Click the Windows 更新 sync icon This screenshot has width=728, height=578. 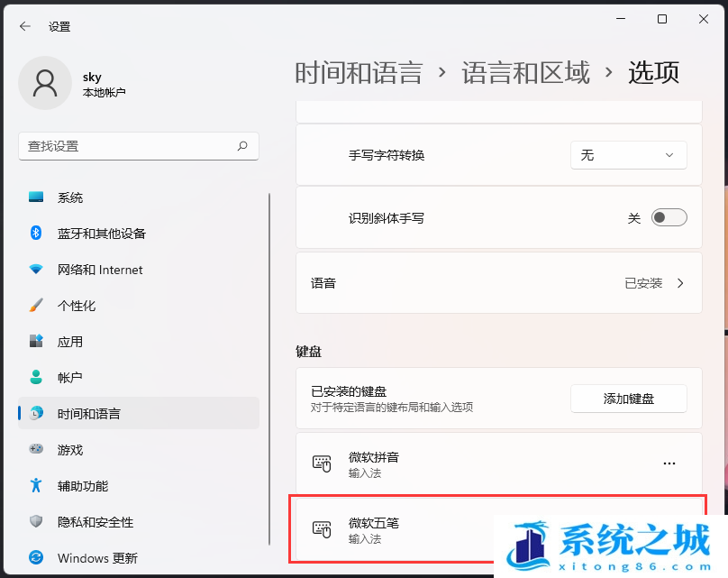tap(36, 557)
